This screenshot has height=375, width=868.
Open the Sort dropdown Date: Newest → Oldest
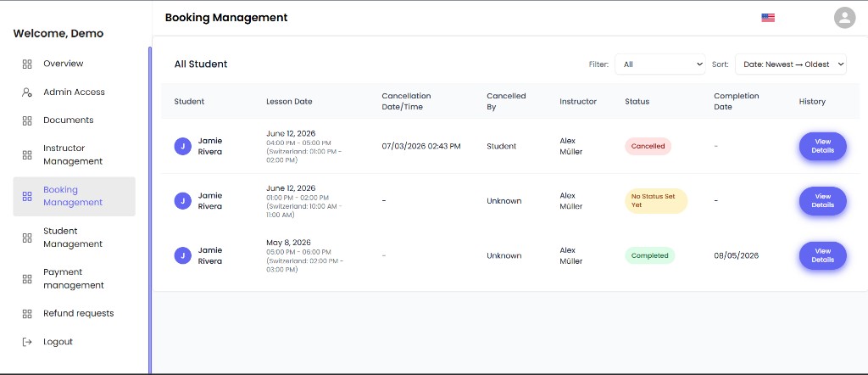pos(791,64)
